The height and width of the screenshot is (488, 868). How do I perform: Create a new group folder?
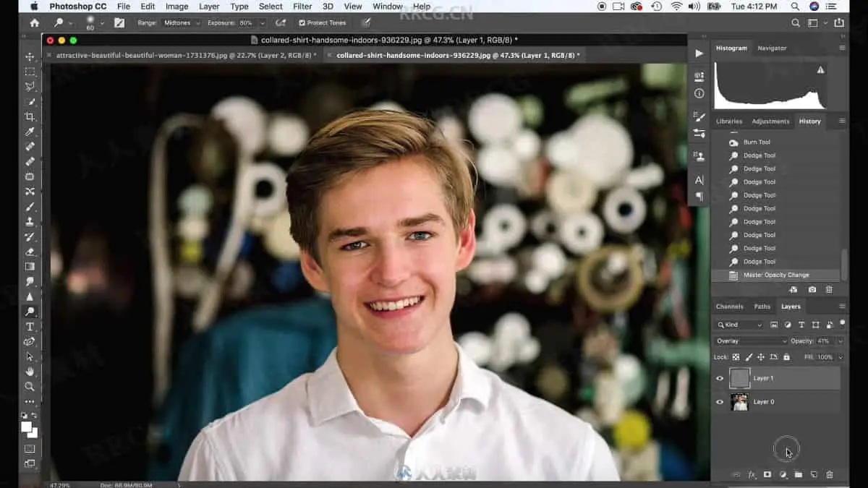pyautogui.click(x=799, y=474)
